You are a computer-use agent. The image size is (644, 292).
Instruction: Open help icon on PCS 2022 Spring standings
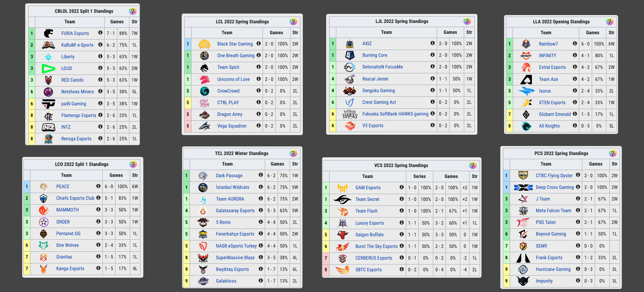[613, 153]
